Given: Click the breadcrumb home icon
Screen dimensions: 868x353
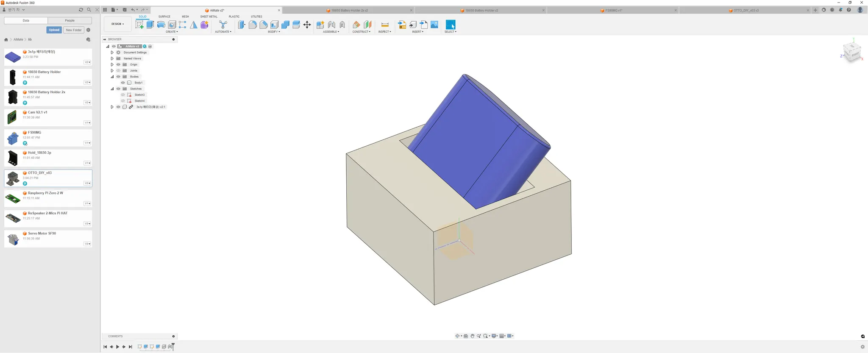Looking at the screenshot, I should coord(6,40).
